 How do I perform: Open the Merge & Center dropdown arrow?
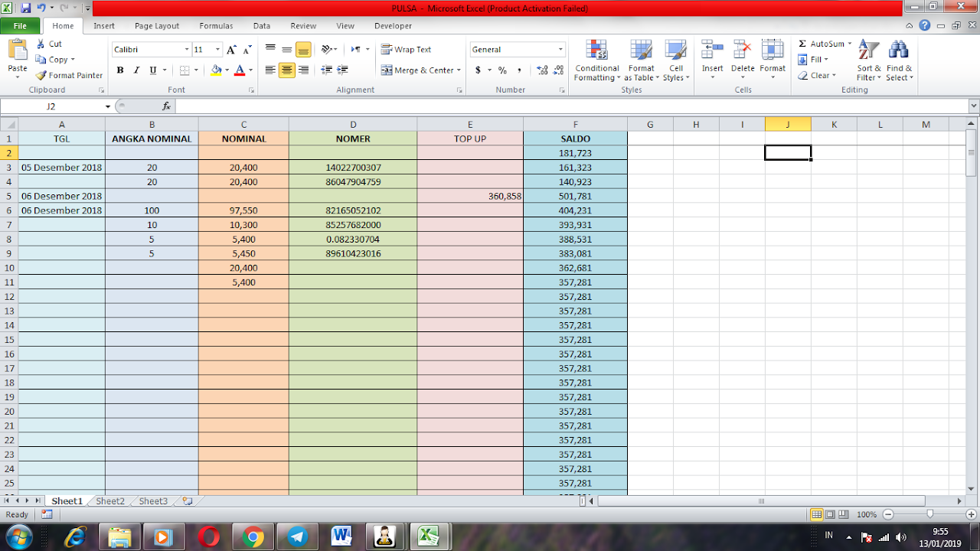459,70
